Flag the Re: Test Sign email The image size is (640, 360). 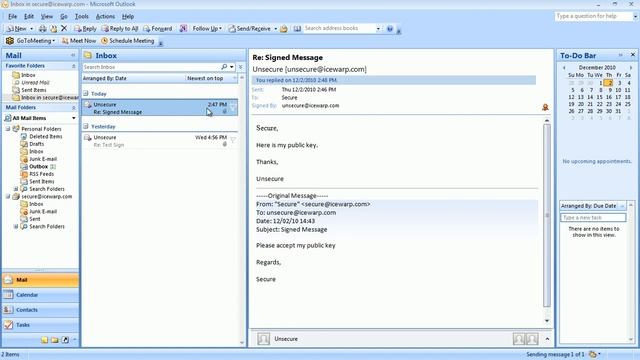[233, 140]
